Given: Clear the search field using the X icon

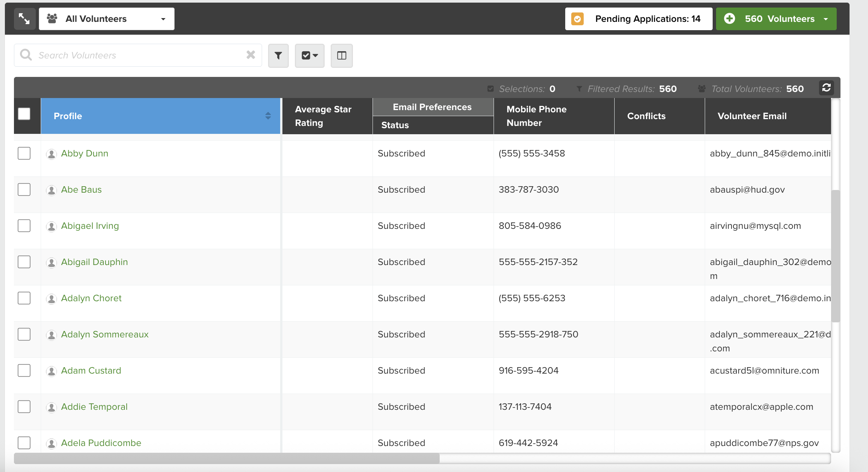Looking at the screenshot, I should click(x=250, y=55).
